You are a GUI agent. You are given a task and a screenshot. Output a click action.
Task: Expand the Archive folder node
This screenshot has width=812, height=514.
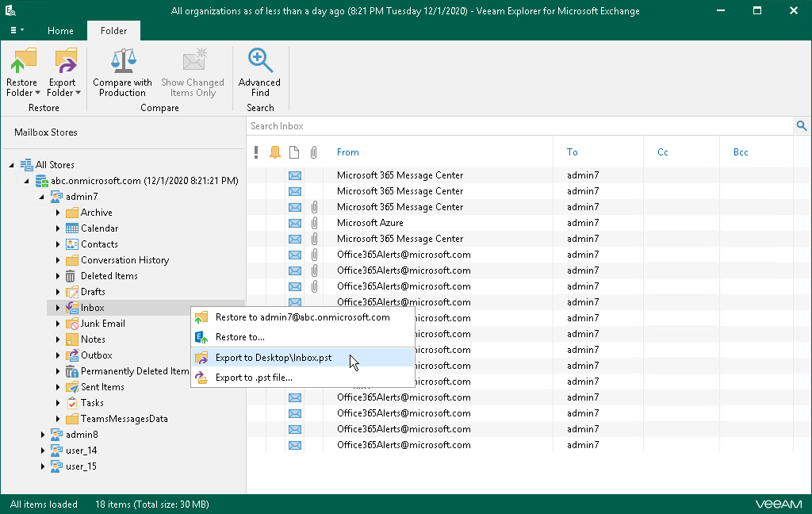(59, 213)
